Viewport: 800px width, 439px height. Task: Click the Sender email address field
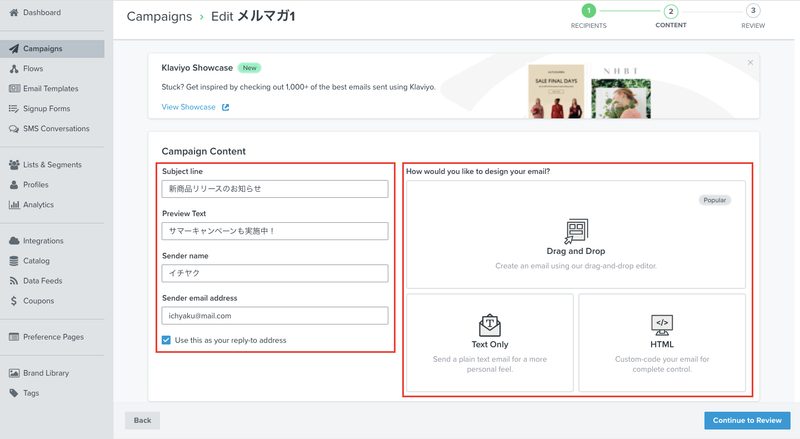click(x=275, y=315)
